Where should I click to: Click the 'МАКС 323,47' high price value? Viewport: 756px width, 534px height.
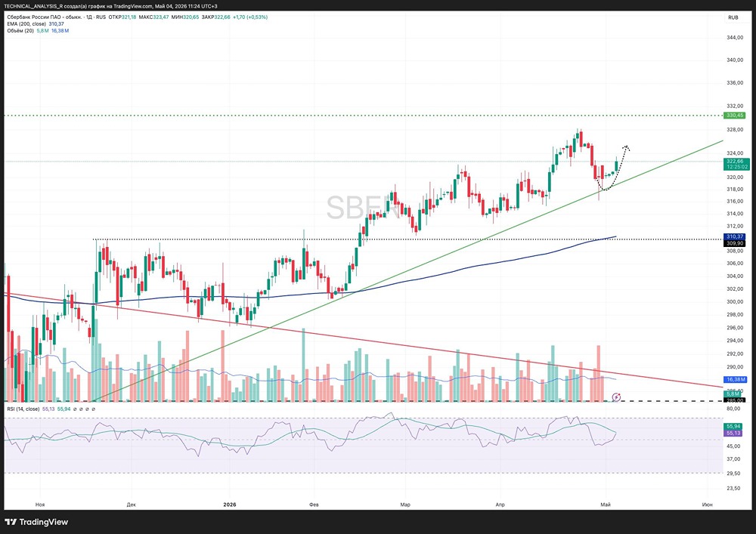(x=153, y=17)
